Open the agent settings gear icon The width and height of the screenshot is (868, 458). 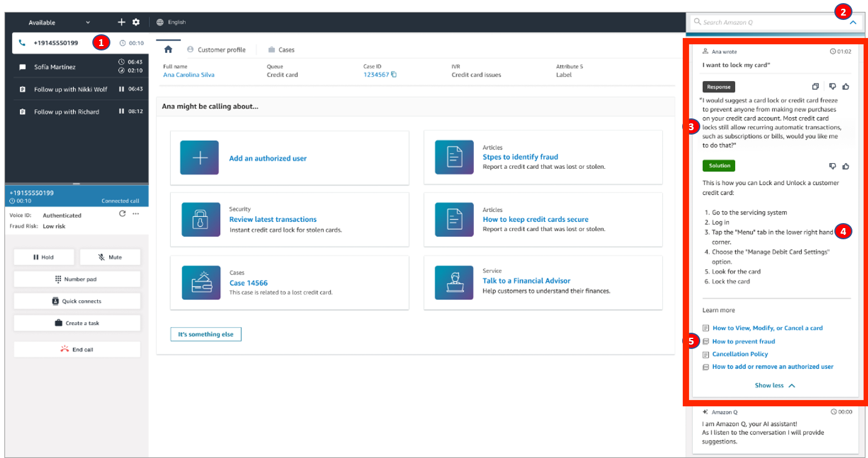[136, 22]
